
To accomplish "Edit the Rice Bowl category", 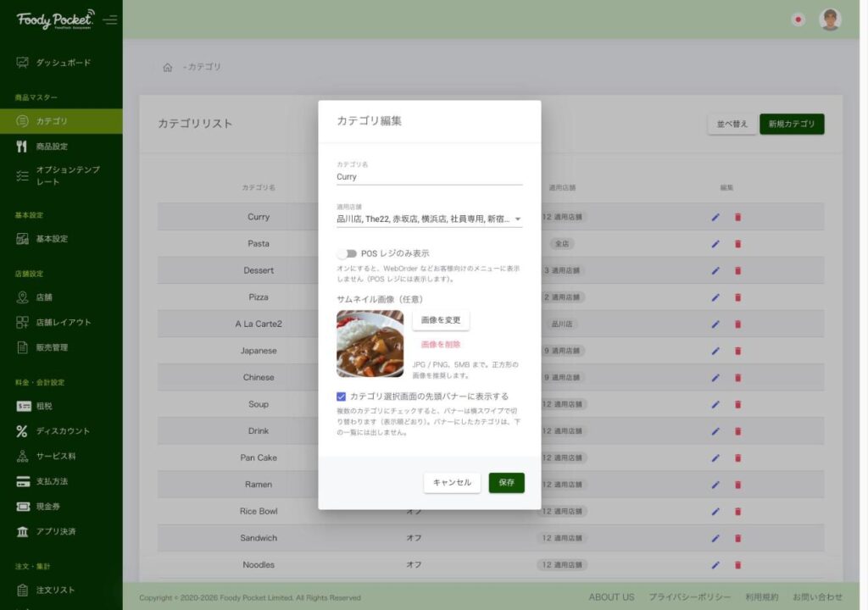I will coord(715,512).
